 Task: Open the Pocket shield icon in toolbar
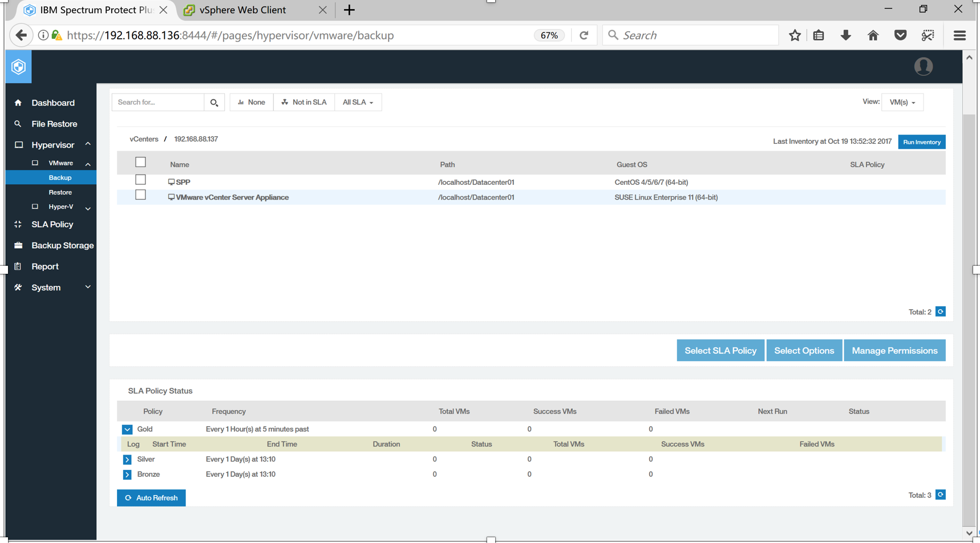(x=900, y=35)
